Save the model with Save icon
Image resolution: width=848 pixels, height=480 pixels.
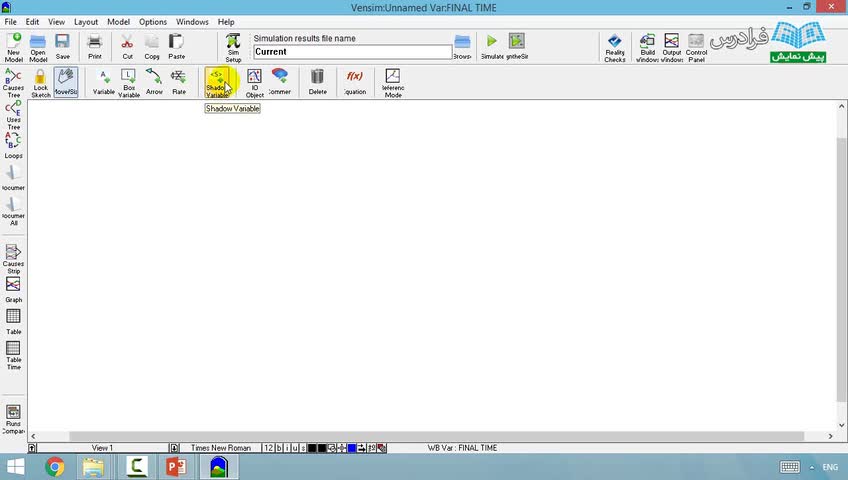[63, 46]
